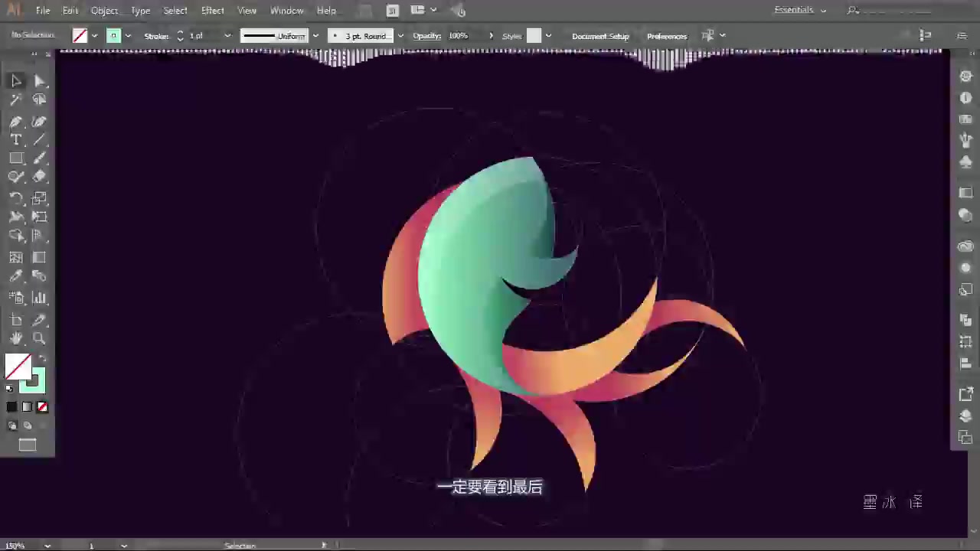Viewport: 980px width, 551px height.
Task: Click the Document Setup button
Action: (600, 36)
